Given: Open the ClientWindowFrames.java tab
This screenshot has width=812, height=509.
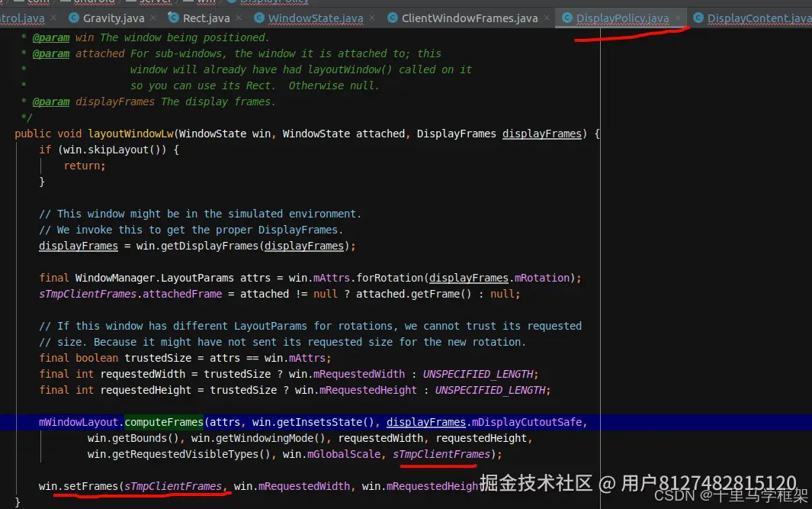Looking at the screenshot, I should [470, 18].
